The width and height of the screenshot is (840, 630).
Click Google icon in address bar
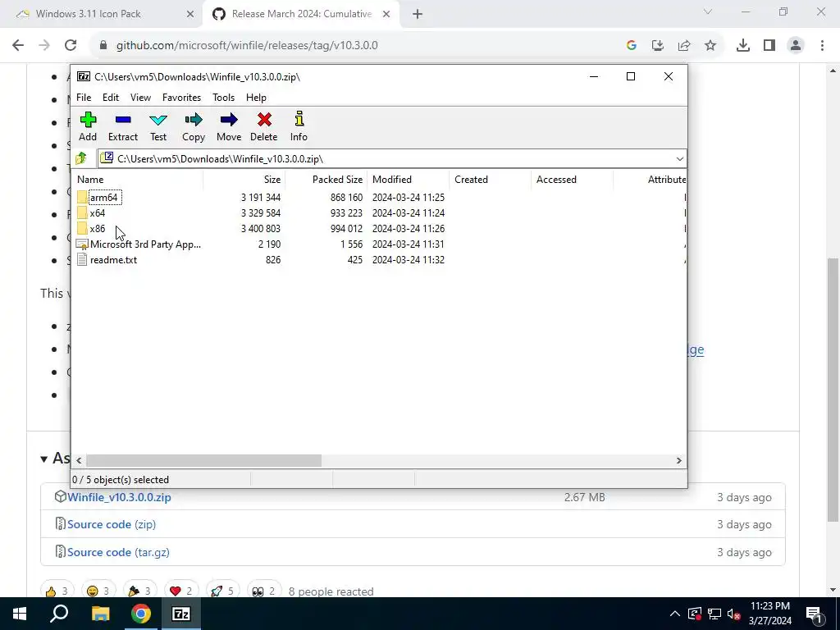632,46
